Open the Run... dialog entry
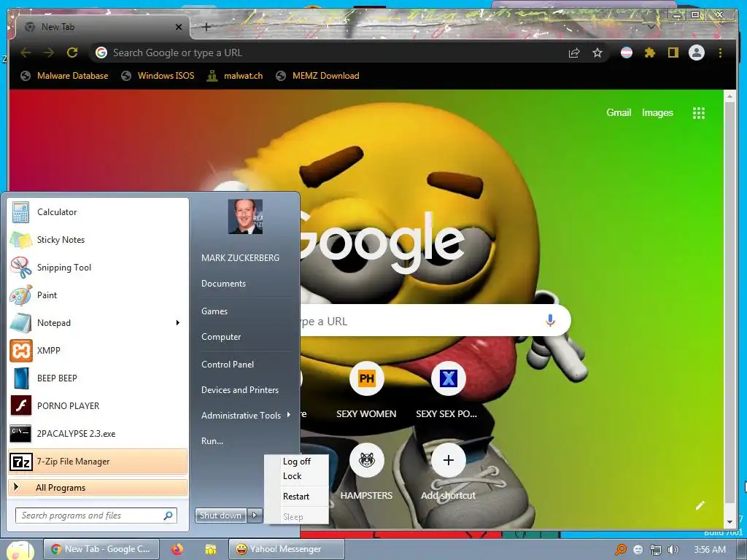The image size is (747, 560). click(x=212, y=441)
